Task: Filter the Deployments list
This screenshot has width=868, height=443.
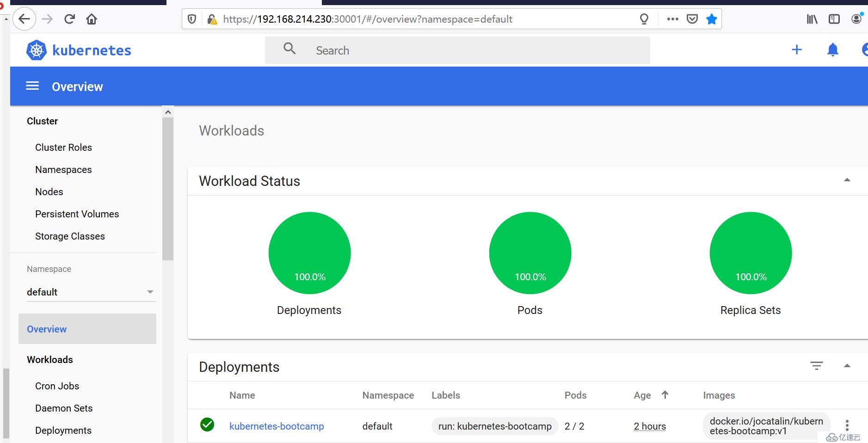Action: (817, 366)
